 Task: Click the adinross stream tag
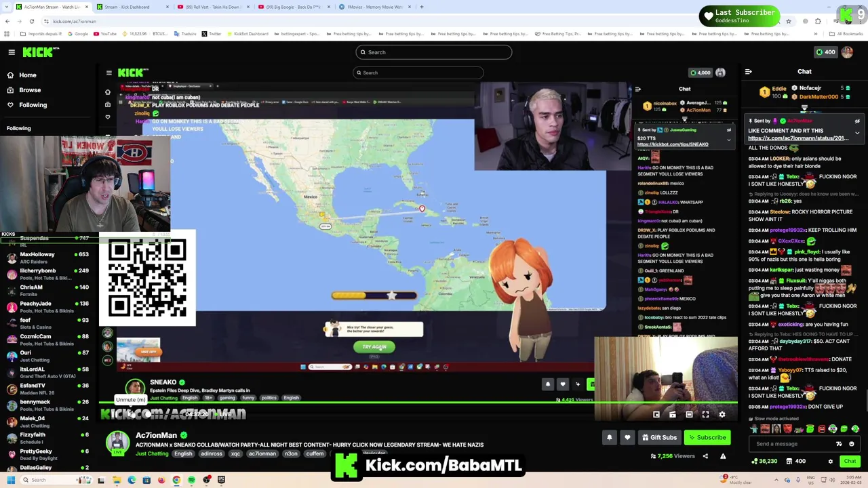point(212,453)
